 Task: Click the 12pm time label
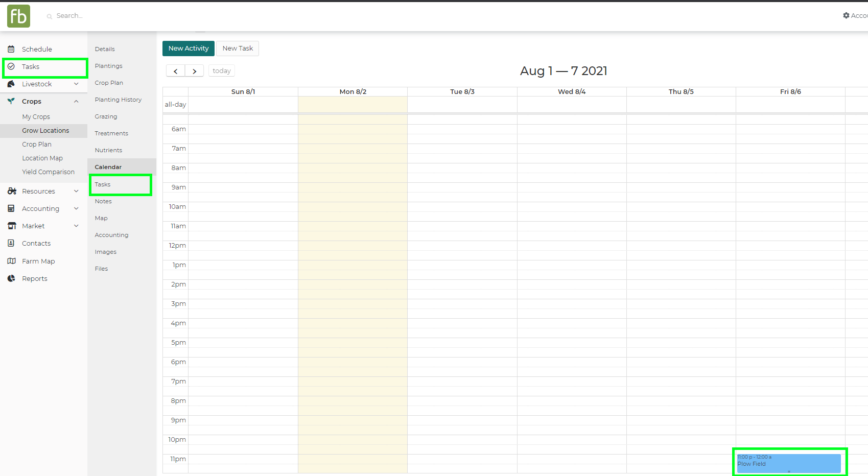point(177,246)
